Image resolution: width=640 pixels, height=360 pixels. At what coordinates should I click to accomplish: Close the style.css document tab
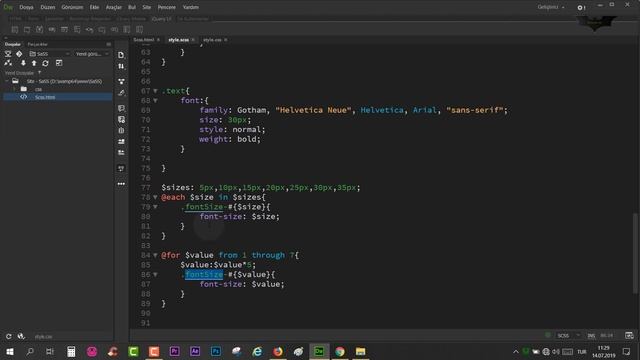pos(226,40)
